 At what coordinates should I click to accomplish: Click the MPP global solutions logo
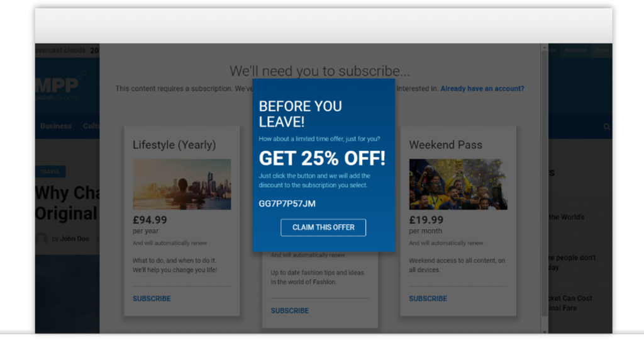click(57, 86)
